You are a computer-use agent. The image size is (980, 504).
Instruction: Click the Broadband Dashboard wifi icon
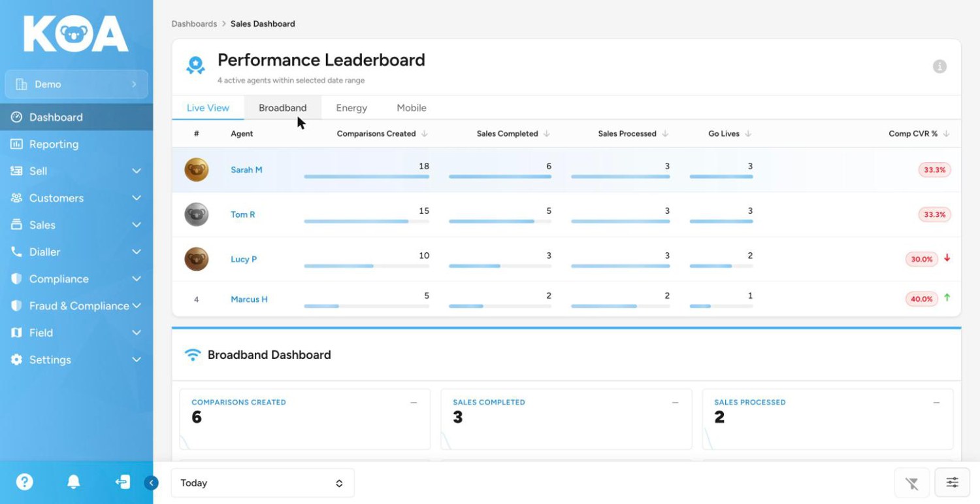[193, 355]
